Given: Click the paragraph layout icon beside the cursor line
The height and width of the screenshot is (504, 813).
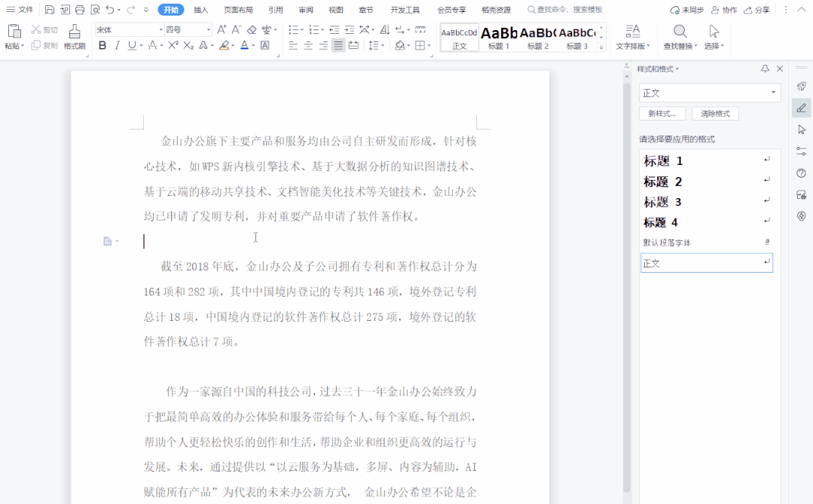Looking at the screenshot, I should (x=107, y=241).
